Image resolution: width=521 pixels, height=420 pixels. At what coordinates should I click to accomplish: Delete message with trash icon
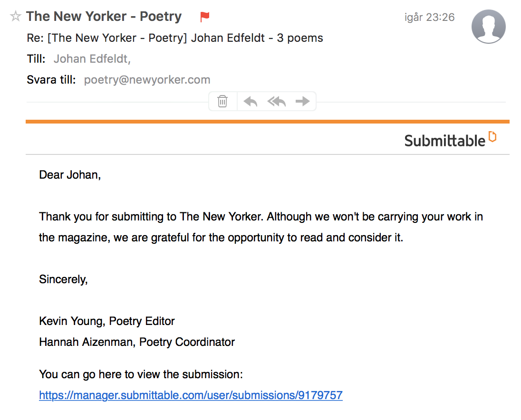point(222,101)
